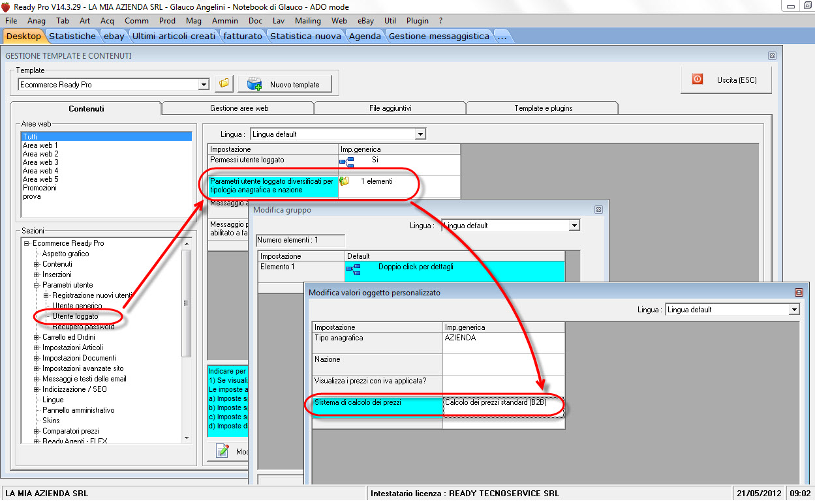Collapse the Parametri utente tree node

tap(37, 285)
